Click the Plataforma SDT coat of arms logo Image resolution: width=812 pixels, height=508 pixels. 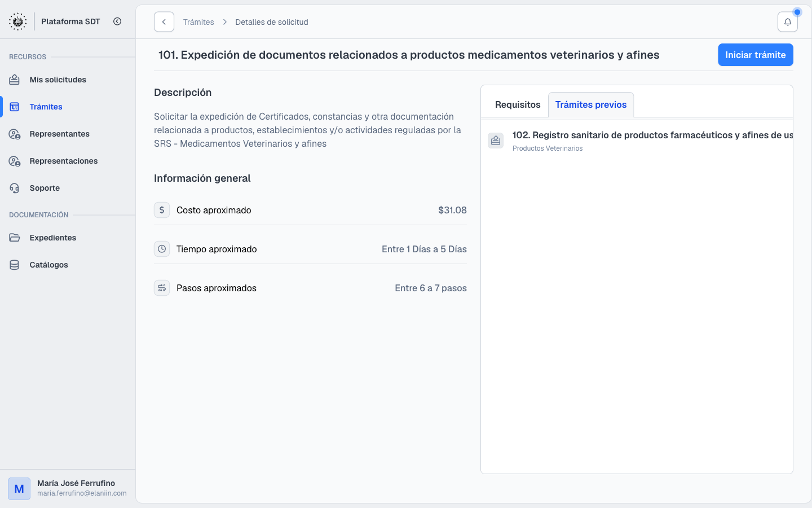[18, 21]
